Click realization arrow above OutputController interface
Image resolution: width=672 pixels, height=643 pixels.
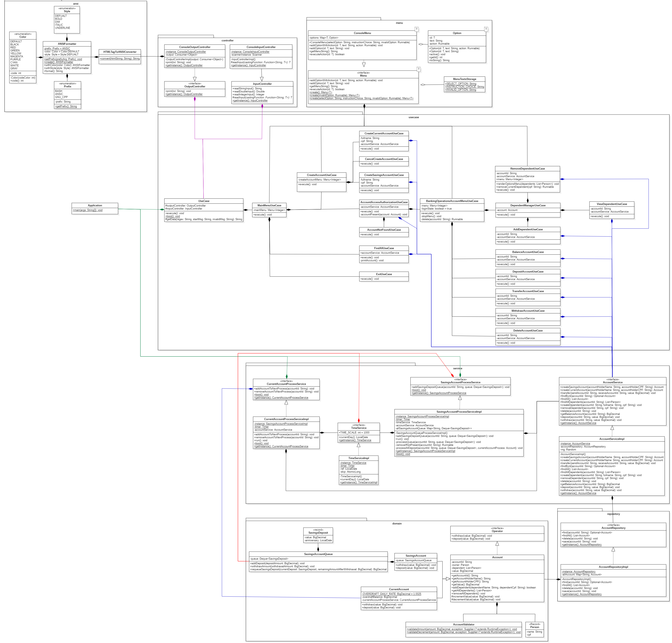(x=195, y=79)
